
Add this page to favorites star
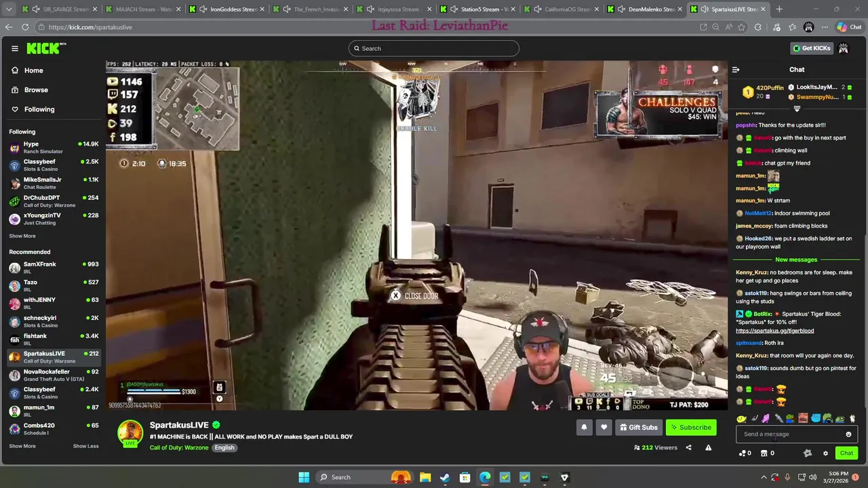pos(741,27)
